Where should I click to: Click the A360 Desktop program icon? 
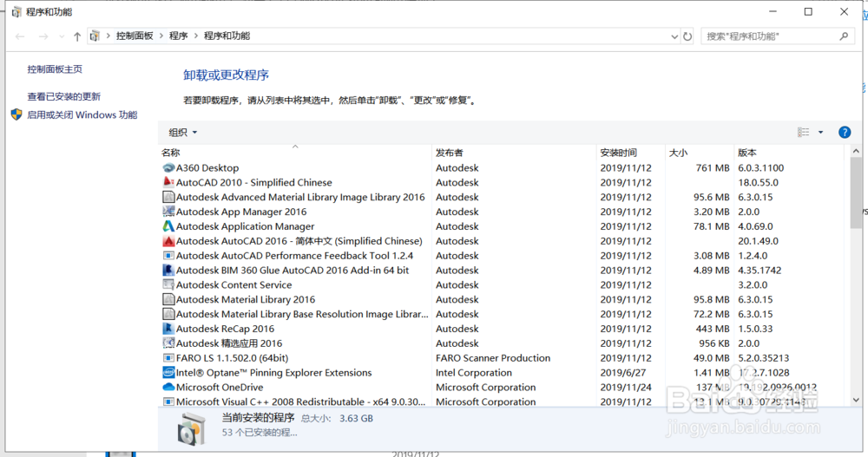(168, 167)
